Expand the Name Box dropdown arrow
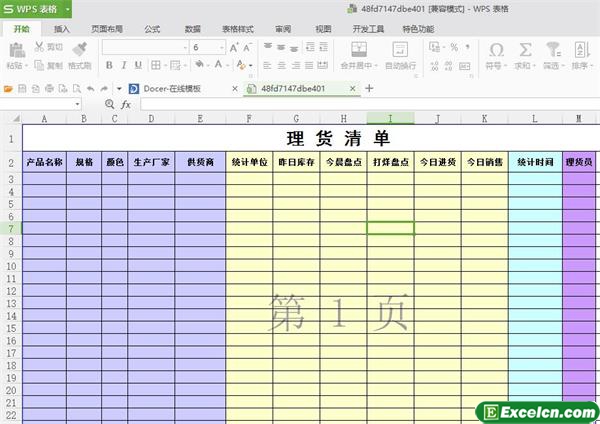Screen dimensions: 600x424 point(77,104)
